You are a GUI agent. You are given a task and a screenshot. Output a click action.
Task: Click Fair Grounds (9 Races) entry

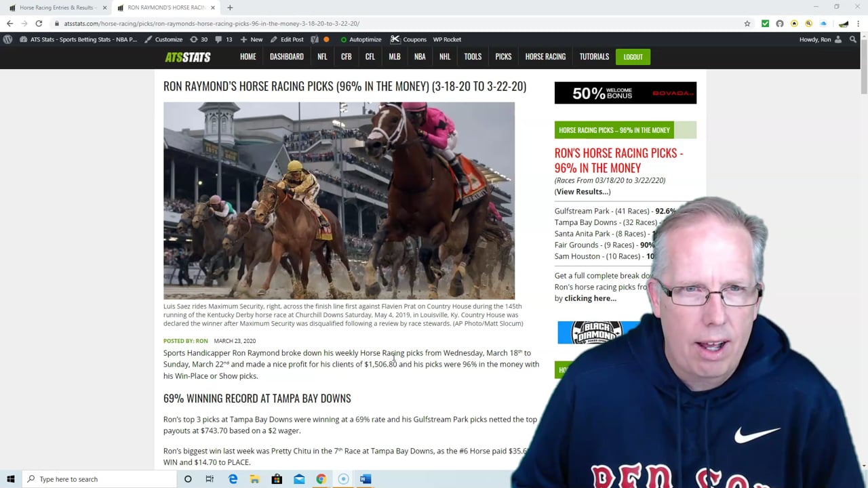click(x=605, y=245)
